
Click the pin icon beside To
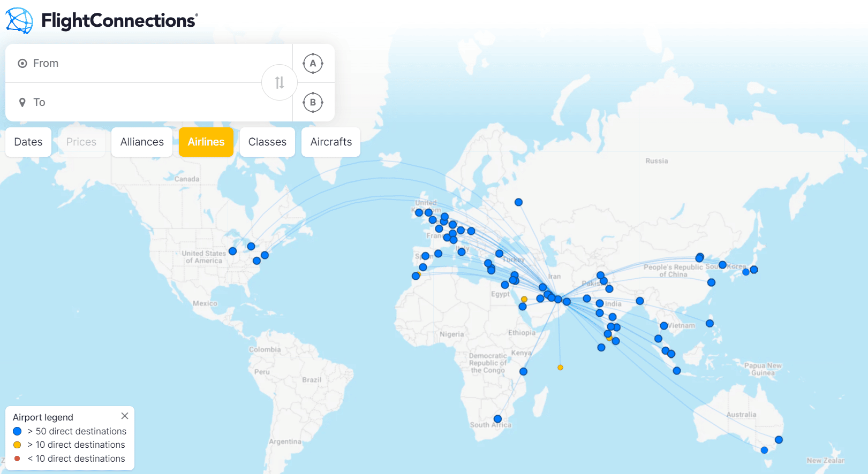[22, 102]
